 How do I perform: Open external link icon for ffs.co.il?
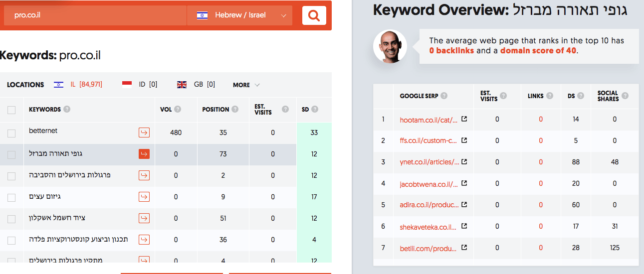click(x=464, y=140)
